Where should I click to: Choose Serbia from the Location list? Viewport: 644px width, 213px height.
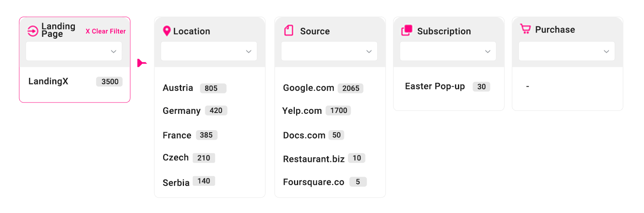(176, 182)
